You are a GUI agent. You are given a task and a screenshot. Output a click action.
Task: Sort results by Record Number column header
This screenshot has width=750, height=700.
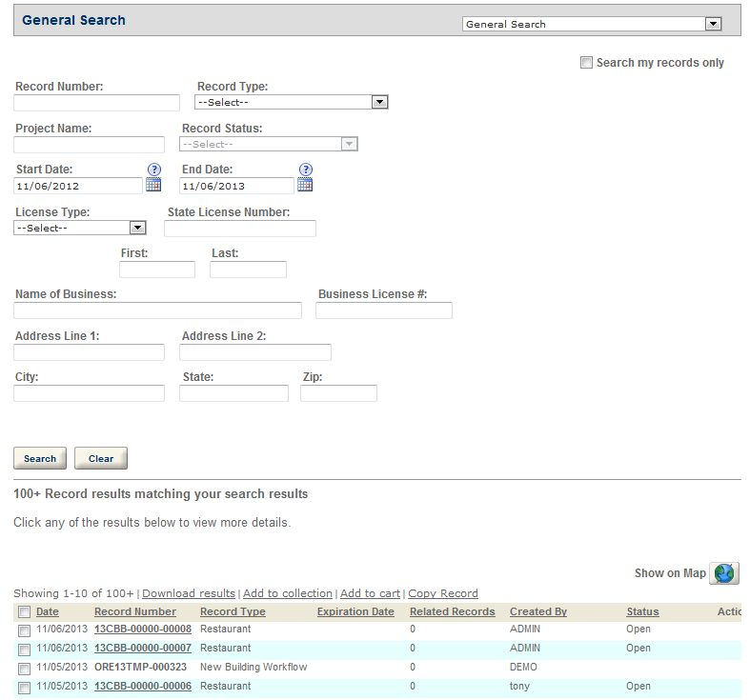135,611
